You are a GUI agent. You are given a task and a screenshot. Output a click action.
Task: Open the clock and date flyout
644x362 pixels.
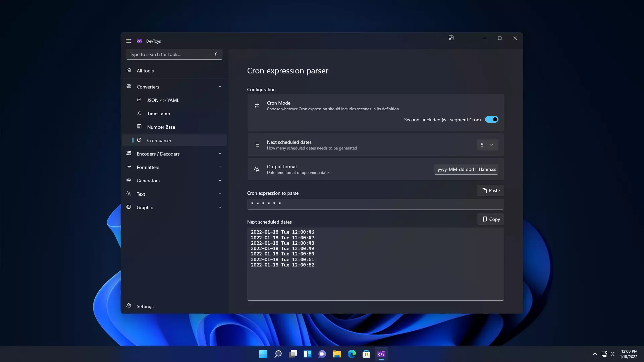pos(629,354)
